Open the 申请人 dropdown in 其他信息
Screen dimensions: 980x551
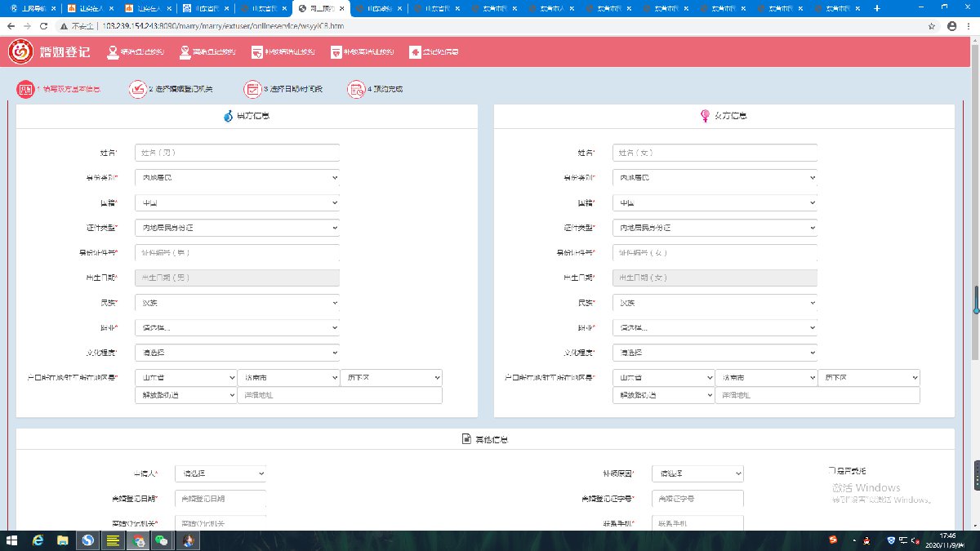tap(221, 473)
